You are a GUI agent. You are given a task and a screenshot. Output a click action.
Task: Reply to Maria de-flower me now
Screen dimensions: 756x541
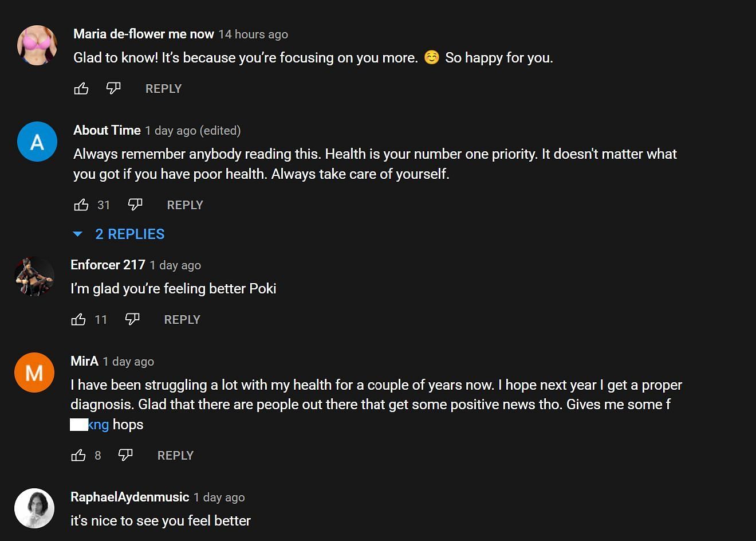163,89
